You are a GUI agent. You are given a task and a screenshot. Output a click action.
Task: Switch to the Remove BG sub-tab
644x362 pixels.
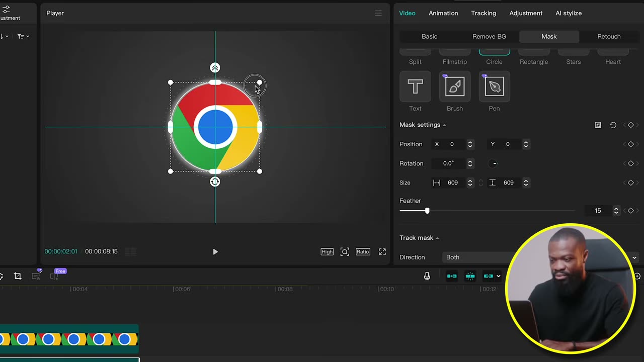tap(489, 37)
